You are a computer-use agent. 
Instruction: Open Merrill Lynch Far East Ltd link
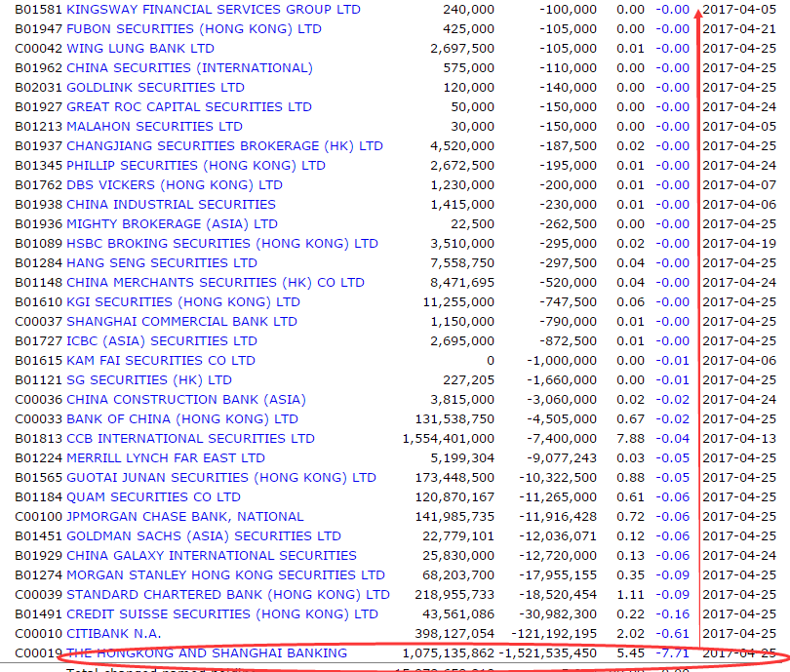click(166, 457)
